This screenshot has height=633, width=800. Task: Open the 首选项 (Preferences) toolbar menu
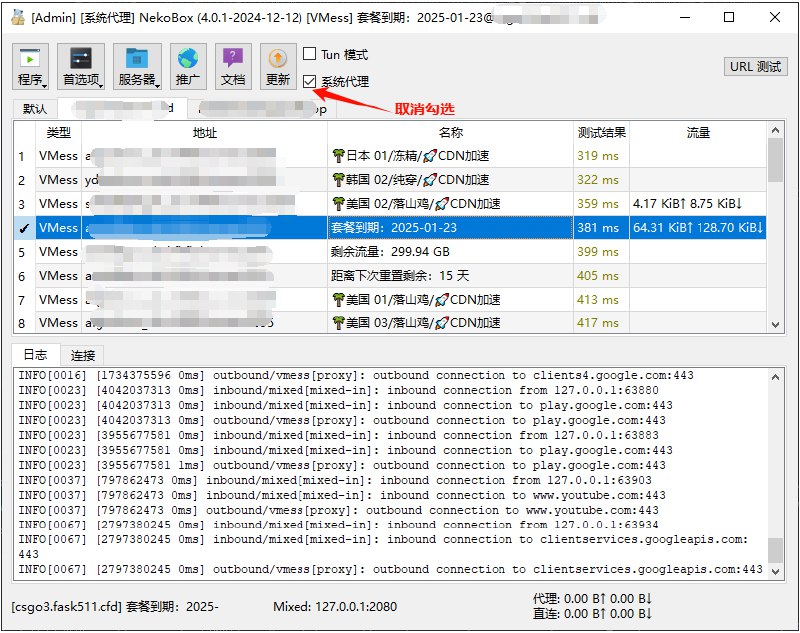point(80,68)
